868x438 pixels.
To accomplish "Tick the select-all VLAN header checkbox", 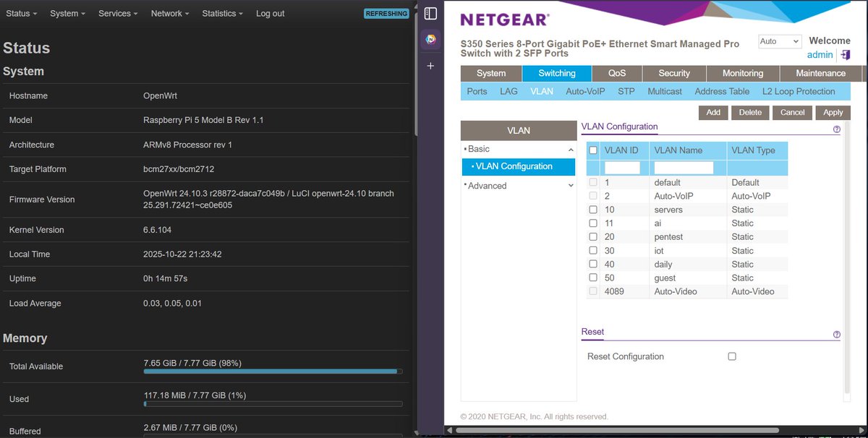I will [593, 150].
